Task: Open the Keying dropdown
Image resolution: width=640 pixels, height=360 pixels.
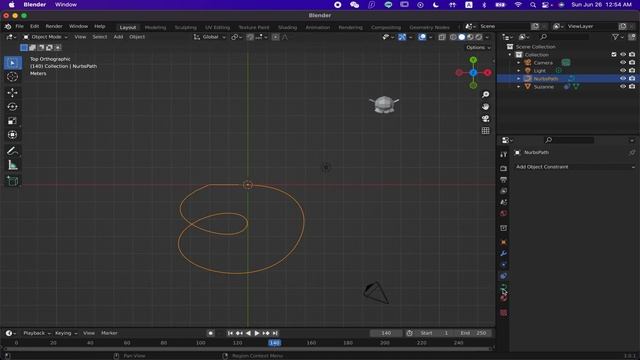Action: click(x=66, y=333)
